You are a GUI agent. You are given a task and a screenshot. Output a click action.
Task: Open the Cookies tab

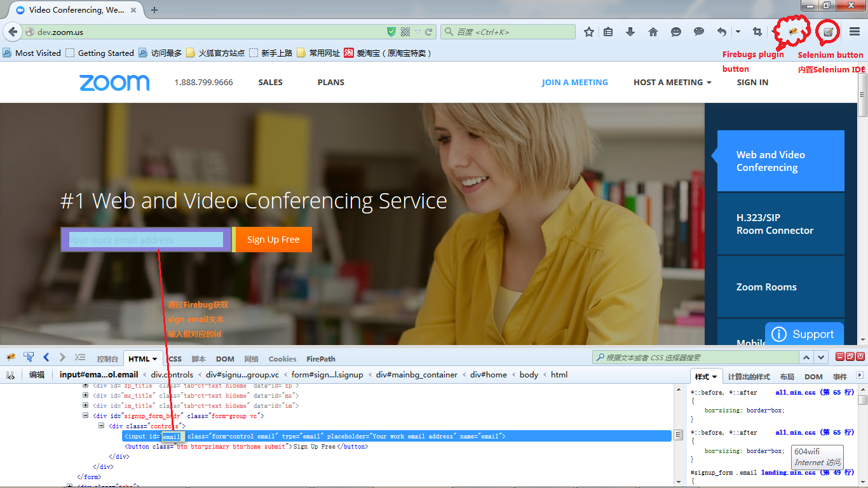[x=282, y=359]
